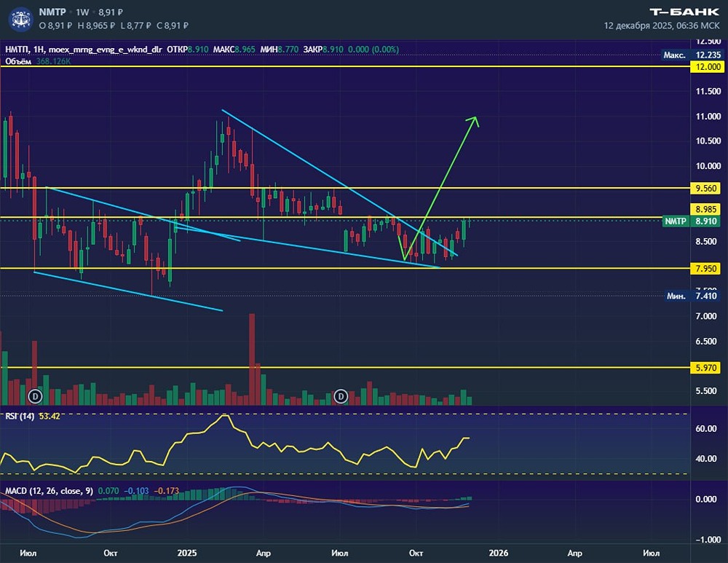Click the RSI value 53.42
This screenshot has height=563, width=728.
click(x=50, y=416)
